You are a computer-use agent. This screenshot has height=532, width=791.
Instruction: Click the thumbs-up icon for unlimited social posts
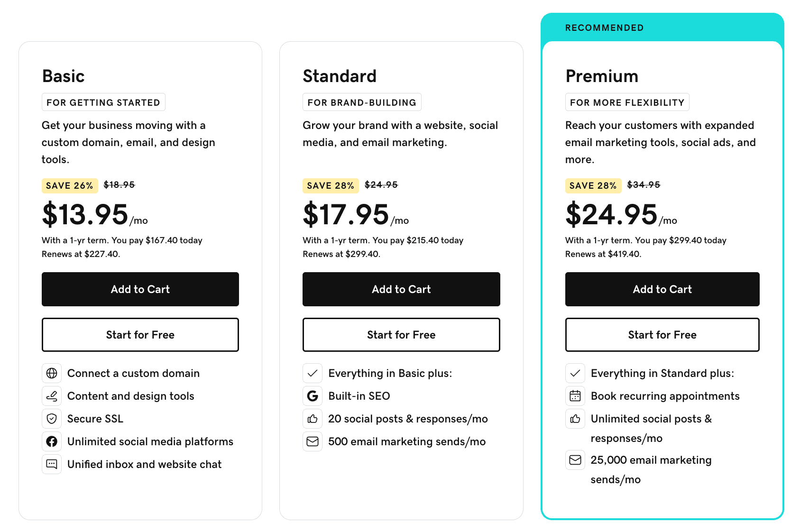575,419
